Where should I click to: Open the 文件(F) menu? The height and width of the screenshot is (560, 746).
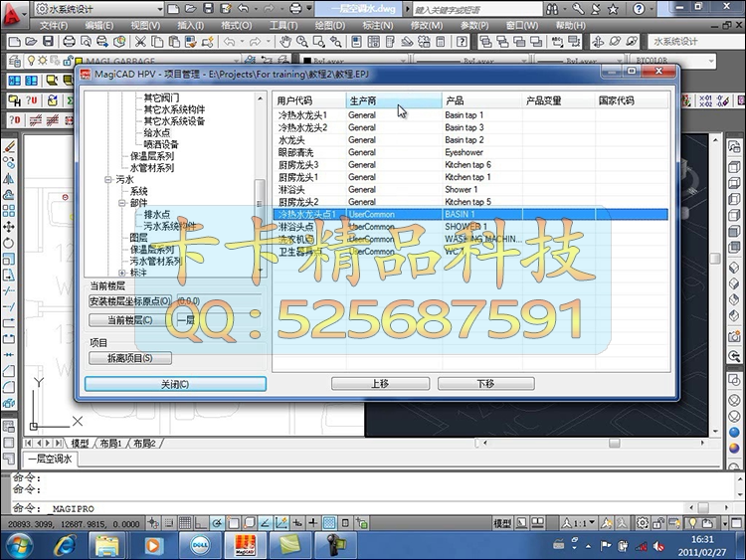[x=54, y=25]
